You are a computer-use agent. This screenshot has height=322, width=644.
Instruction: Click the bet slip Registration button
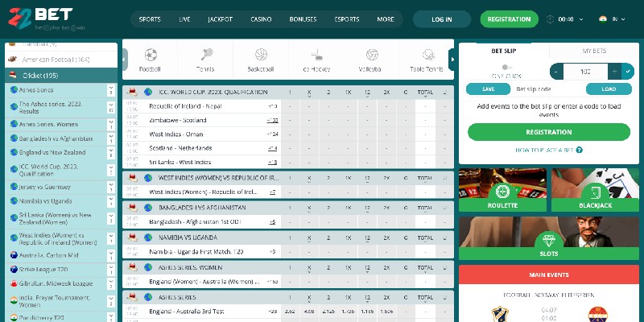click(x=549, y=132)
